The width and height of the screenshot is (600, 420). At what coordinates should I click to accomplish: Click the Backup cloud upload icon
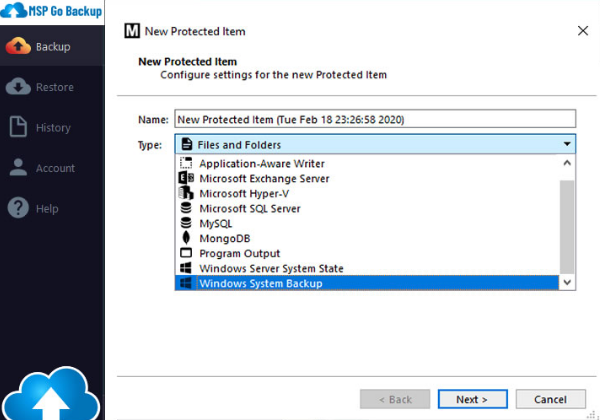coord(18,47)
